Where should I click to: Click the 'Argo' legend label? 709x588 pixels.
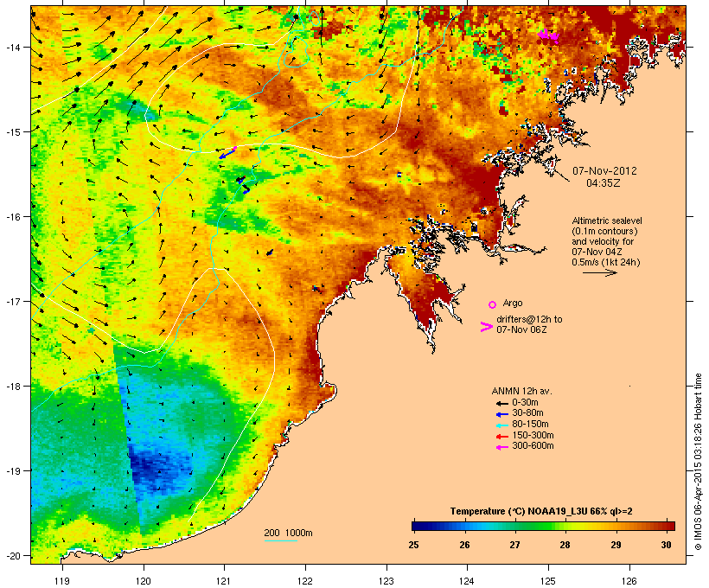(x=513, y=303)
